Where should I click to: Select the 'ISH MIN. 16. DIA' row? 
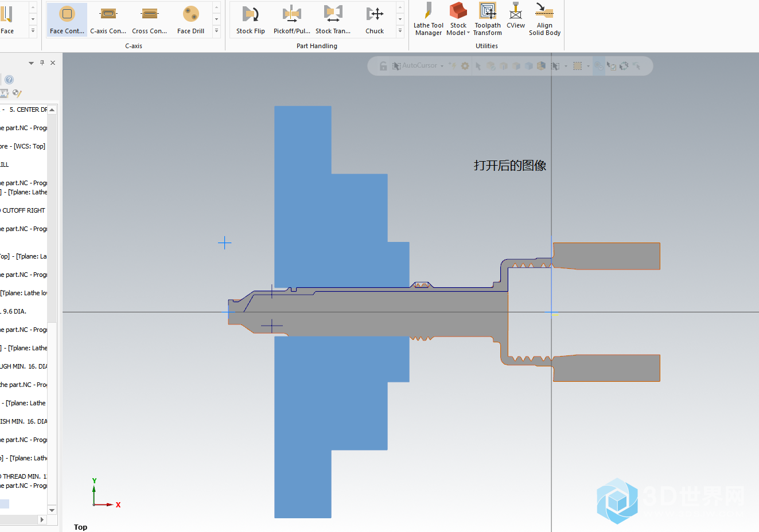(24, 421)
